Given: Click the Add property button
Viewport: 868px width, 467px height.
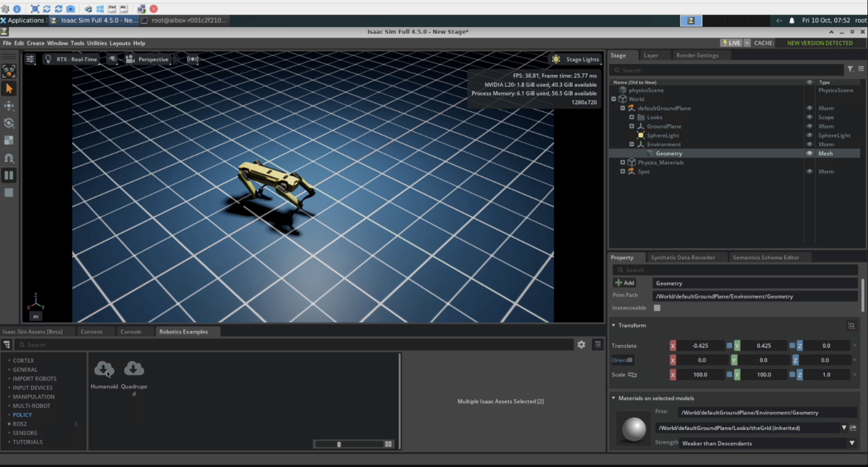Looking at the screenshot, I should (x=624, y=283).
